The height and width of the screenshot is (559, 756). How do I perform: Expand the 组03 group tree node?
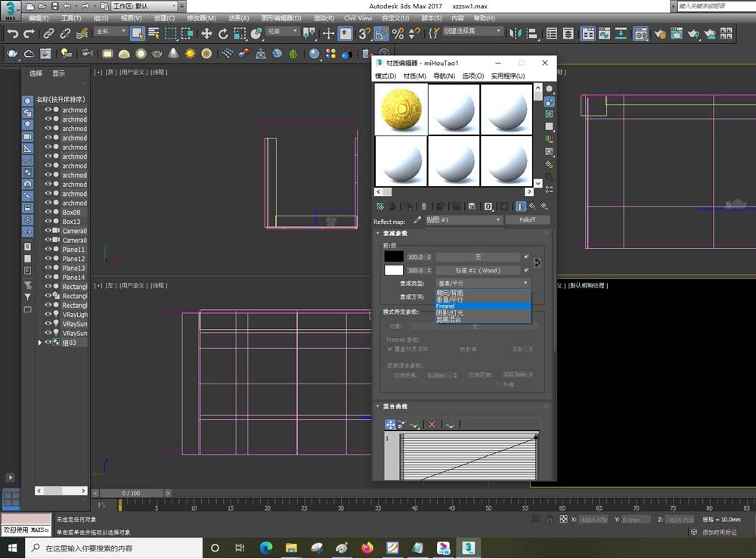40,343
